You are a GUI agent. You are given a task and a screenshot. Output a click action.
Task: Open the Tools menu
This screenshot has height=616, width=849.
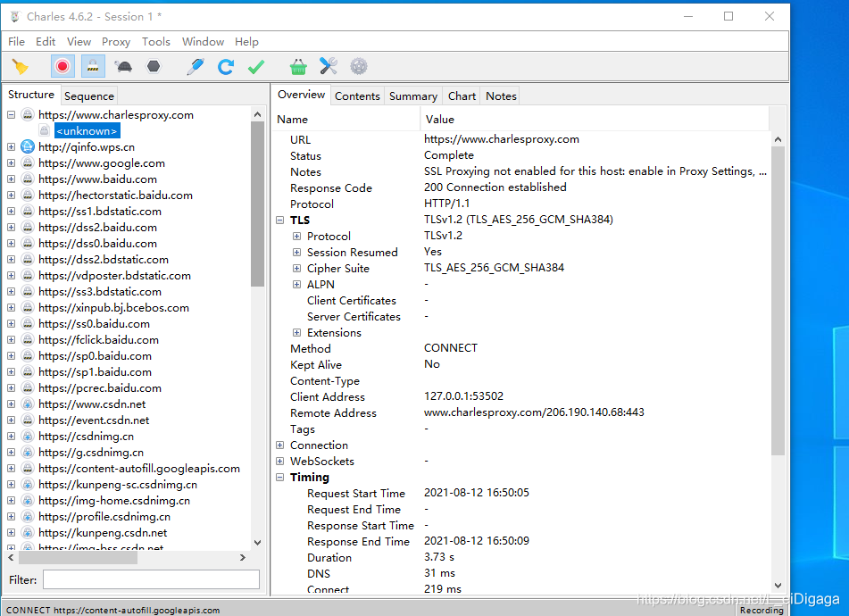click(156, 42)
